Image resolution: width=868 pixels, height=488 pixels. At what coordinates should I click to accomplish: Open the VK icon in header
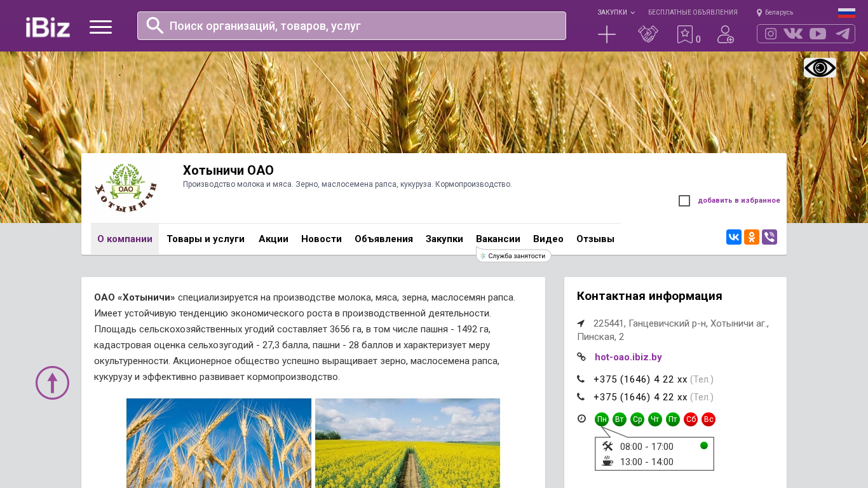click(x=793, y=34)
